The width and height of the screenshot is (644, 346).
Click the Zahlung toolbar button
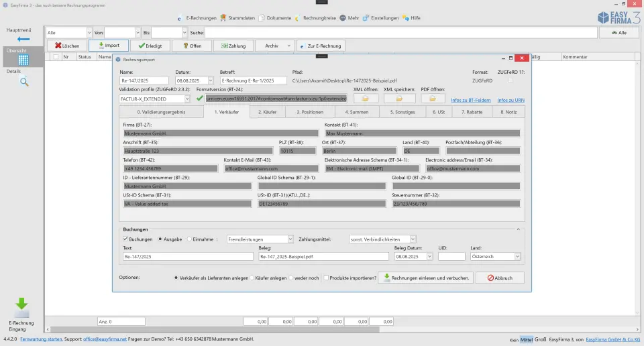233,46
